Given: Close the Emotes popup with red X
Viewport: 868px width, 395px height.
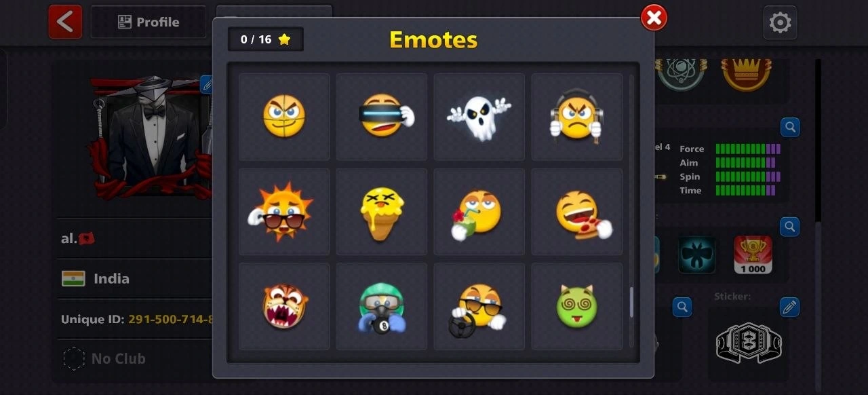Looking at the screenshot, I should [654, 18].
